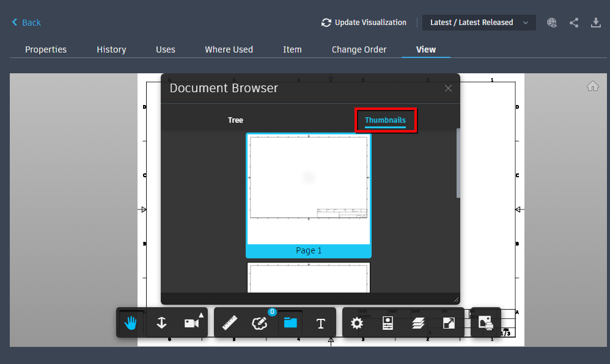The width and height of the screenshot is (610, 364).
Task: Click the title block details icon
Action: pyautogui.click(x=388, y=322)
